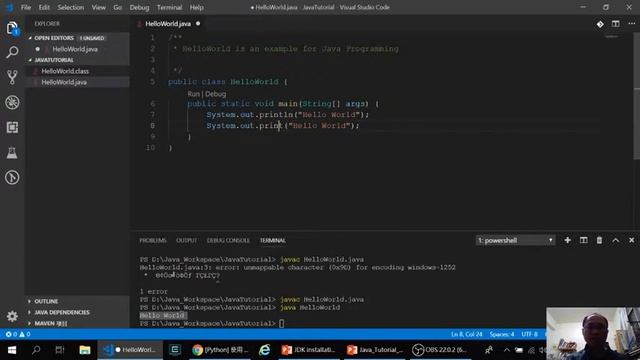Select the HelloWorld.java editor tab

pyautogui.click(x=168, y=24)
